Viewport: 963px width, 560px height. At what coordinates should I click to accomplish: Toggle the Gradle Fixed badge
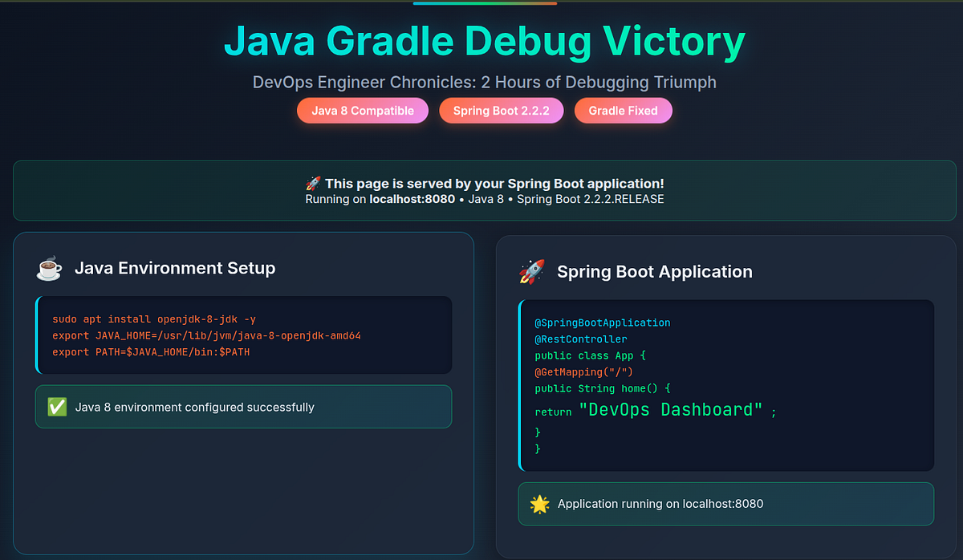[x=624, y=110]
